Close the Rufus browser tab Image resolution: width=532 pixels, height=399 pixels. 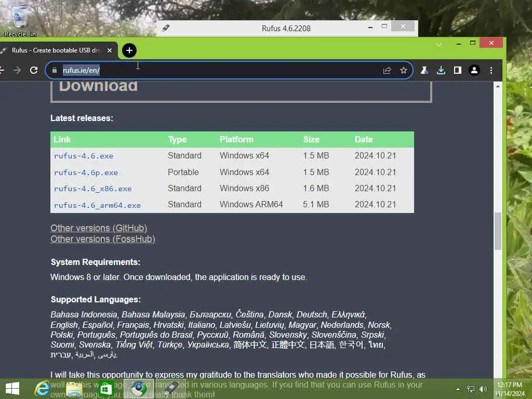[x=110, y=50]
